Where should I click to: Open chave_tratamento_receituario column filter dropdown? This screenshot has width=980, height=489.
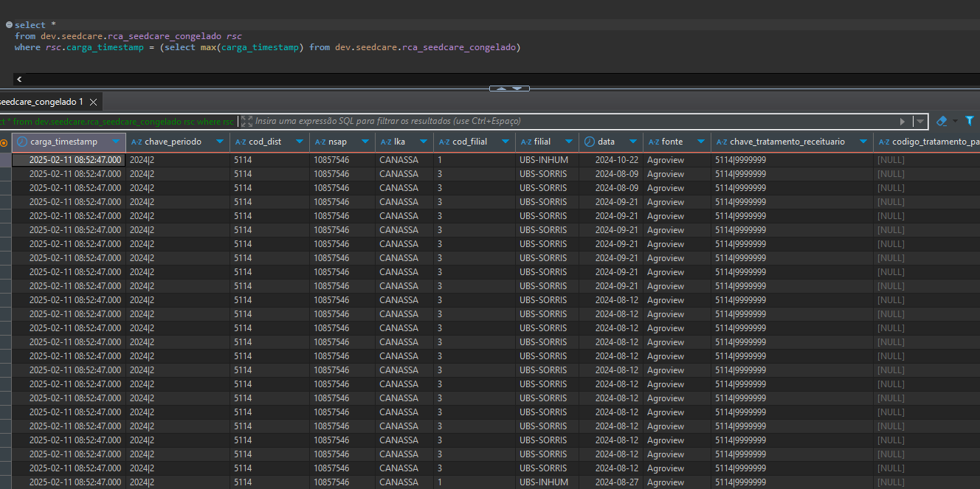(863, 142)
